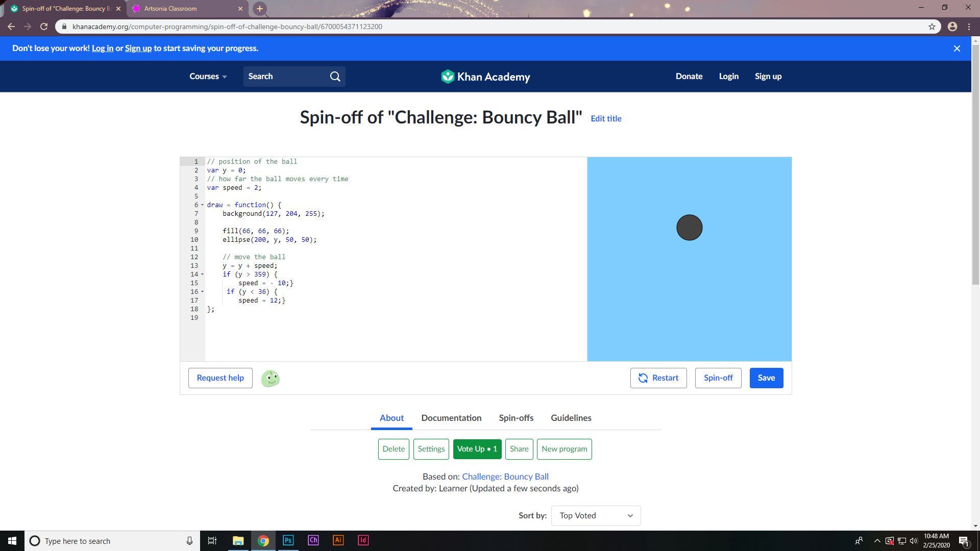Open InDesign from the taskbar
980x551 pixels.
click(x=363, y=540)
